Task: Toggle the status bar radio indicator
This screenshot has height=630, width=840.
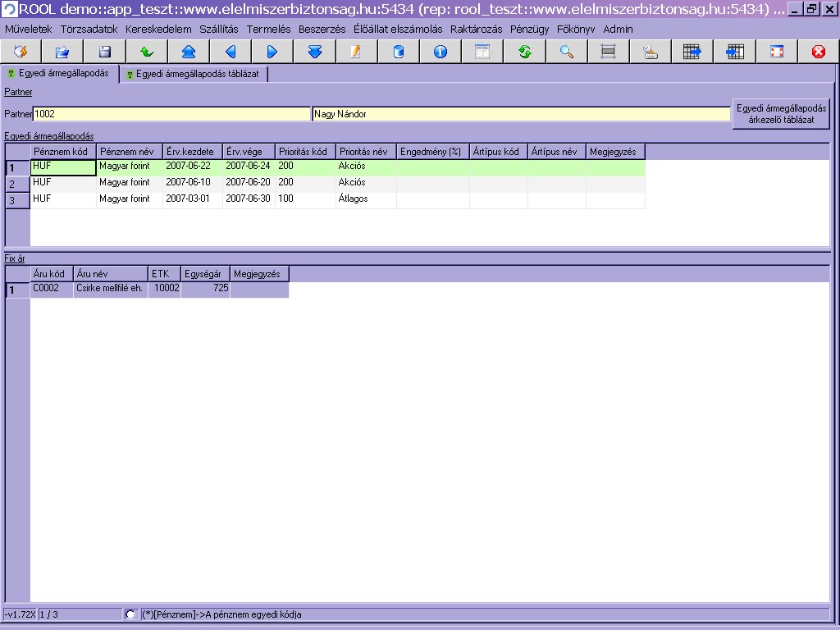Action: click(x=130, y=614)
